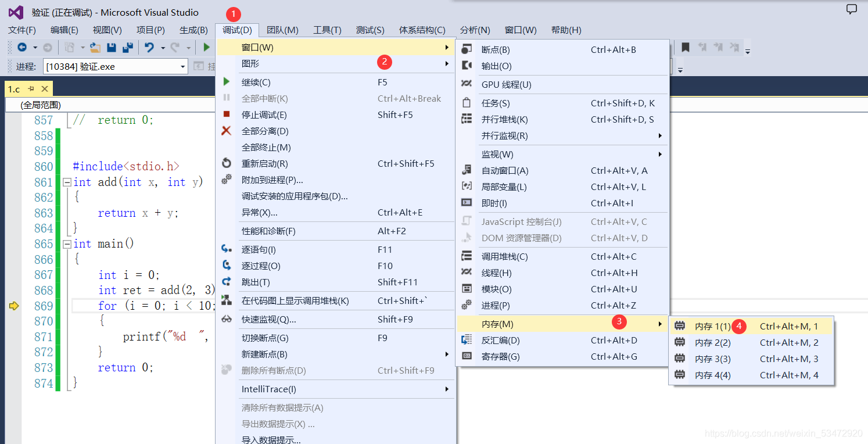Open the Undo history dropdown arrow
Screen dimensions: 868x444
[163, 48]
